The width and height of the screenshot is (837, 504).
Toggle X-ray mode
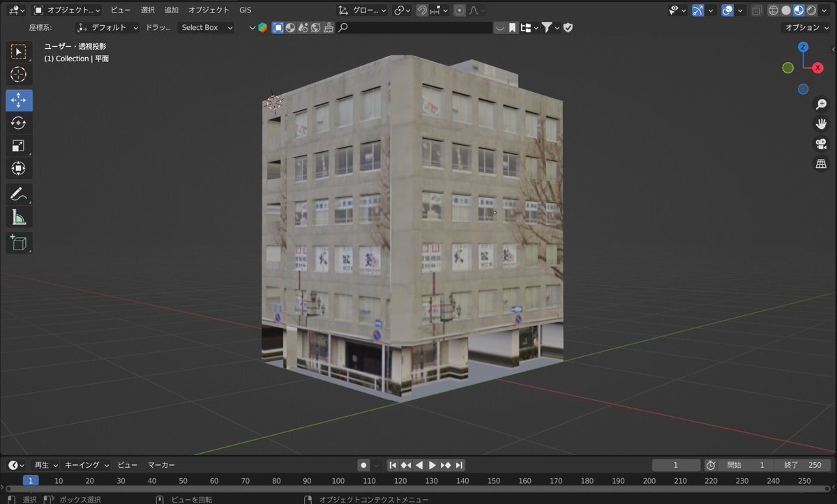pos(757,10)
